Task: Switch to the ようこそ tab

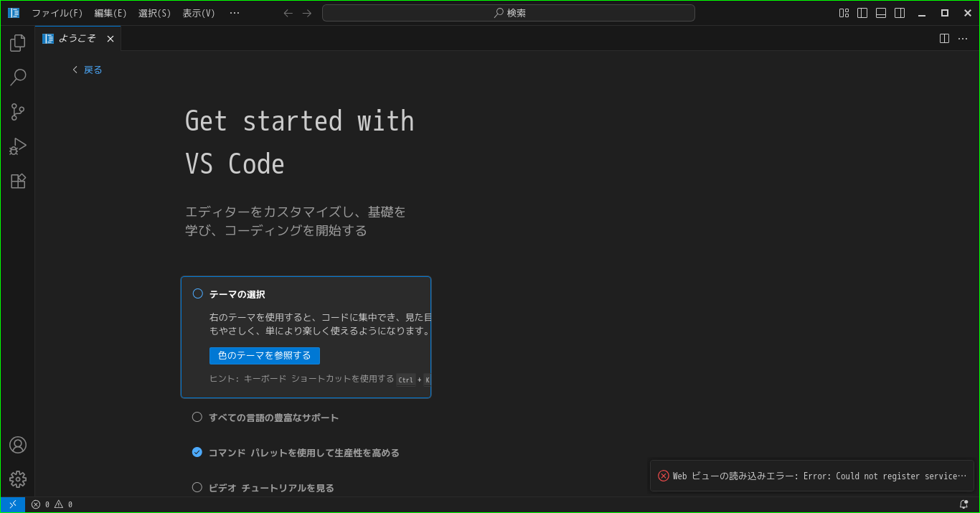Action: point(77,39)
